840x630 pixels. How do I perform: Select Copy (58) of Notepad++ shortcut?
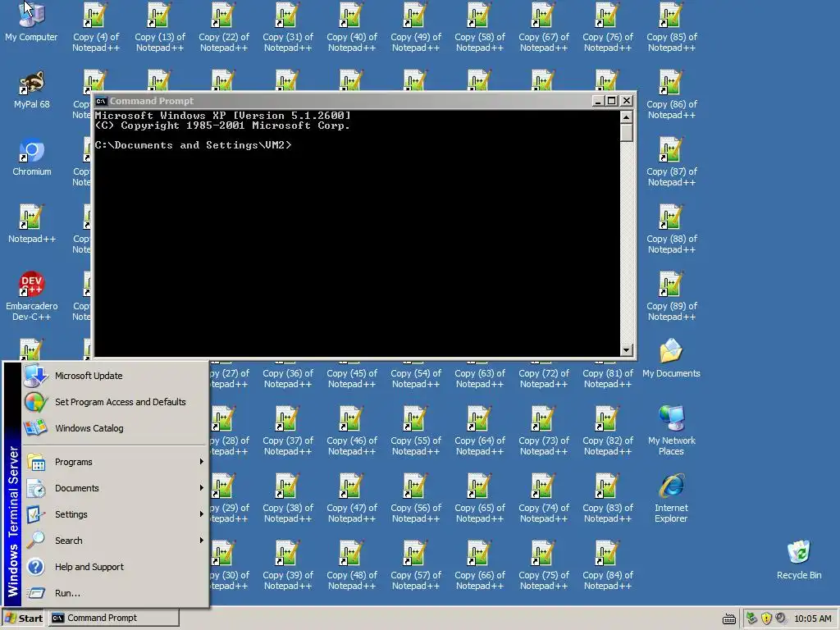(479, 28)
